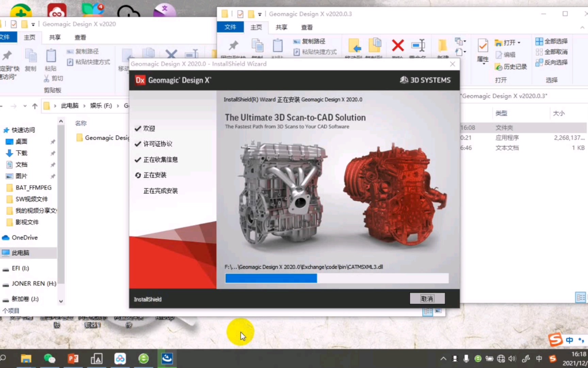The image size is (588, 368).
Task: Select 桌面 in navigation pane
Action: [21, 141]
